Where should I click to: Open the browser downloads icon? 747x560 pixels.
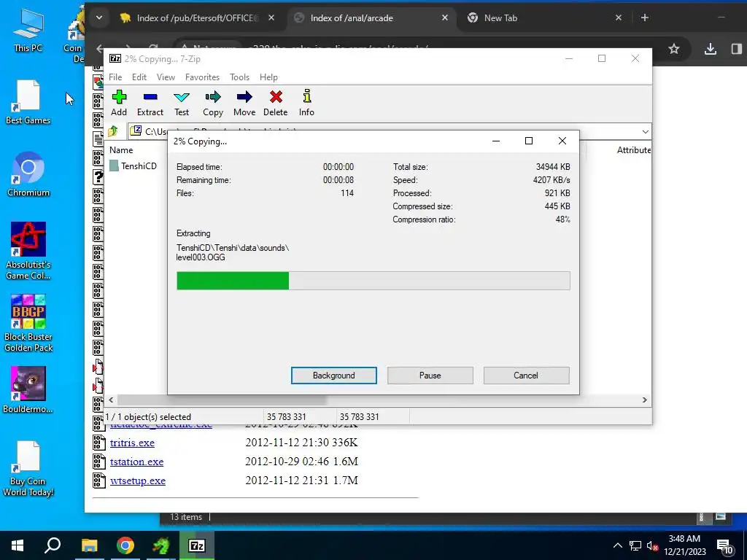click(x=711, y=49)
